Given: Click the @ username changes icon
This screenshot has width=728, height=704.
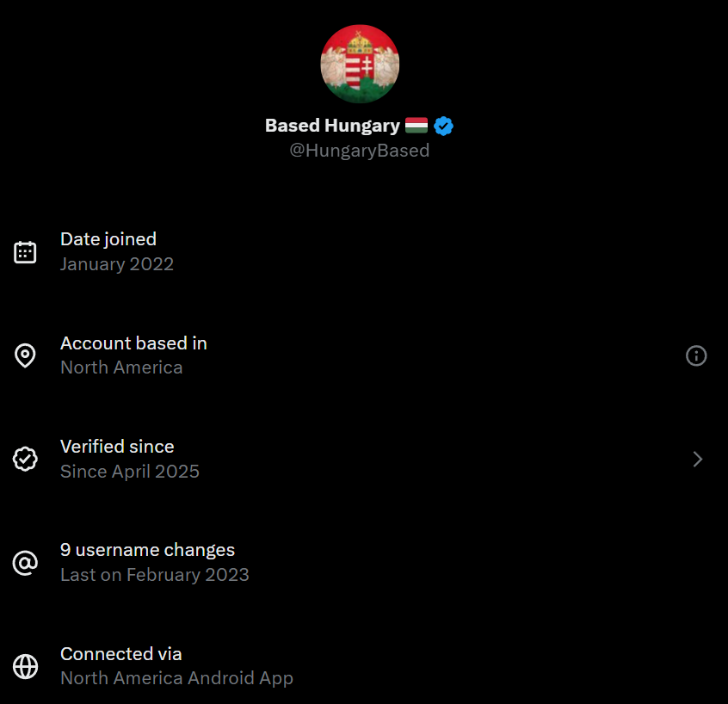Looking at the screenshot, I should pyautogui.click(x=25, y=563).
